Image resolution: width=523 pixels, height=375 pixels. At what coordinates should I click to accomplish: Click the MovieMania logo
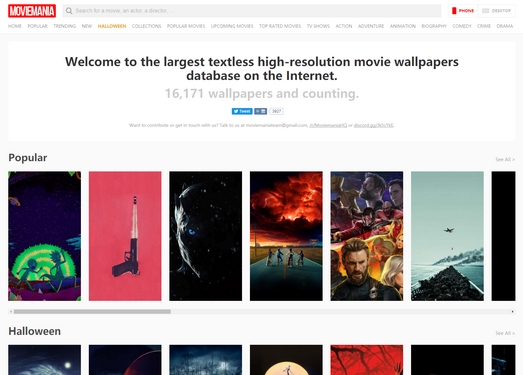[32, 11]
